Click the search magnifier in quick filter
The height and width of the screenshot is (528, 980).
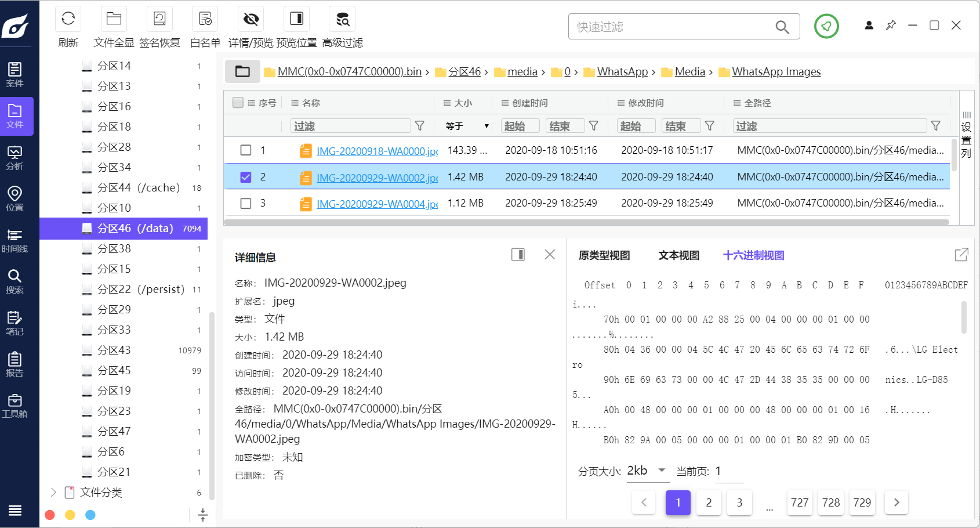tap(782, 27)
